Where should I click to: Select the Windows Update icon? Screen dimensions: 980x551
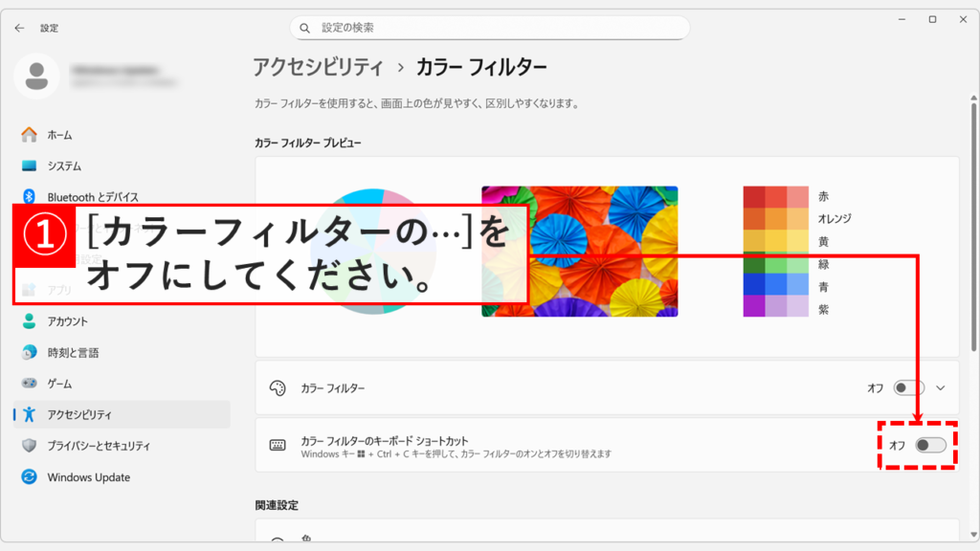point(30,476)
